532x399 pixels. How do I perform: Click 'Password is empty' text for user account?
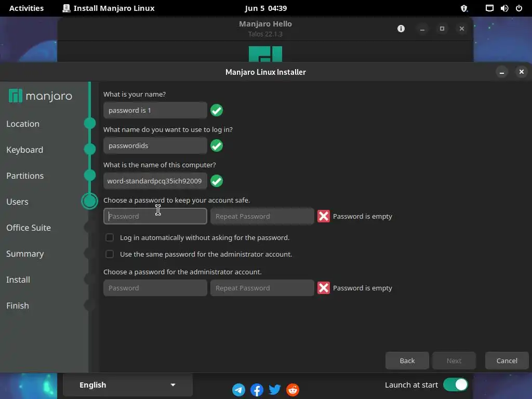(362, 216)
